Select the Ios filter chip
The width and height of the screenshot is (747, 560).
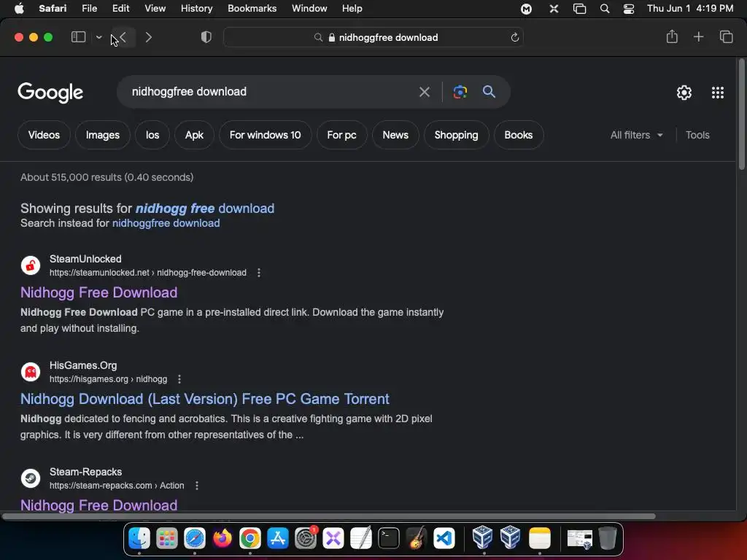(152, 135)
